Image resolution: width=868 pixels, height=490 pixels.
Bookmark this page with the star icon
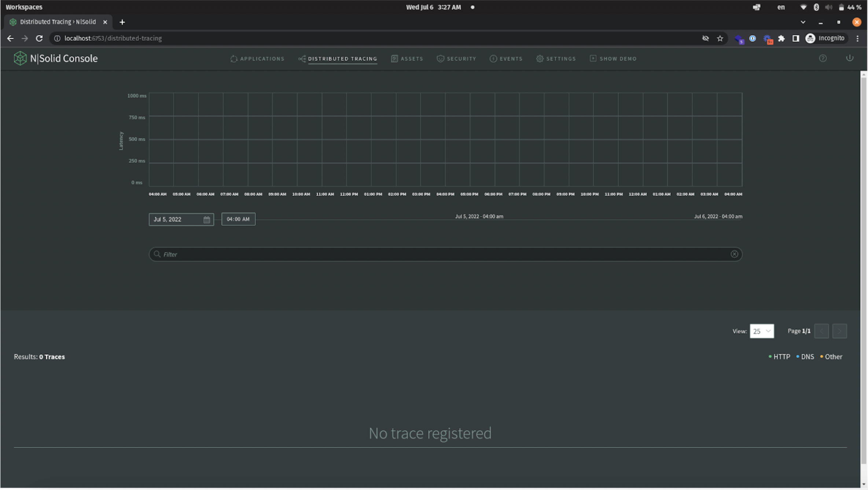coord(720,38)
